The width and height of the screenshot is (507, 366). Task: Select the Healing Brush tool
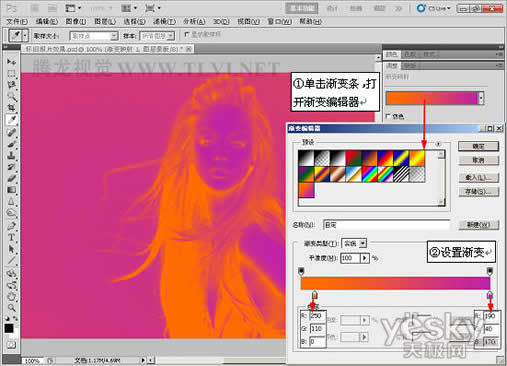pyautogui.click(x=11, y=132)
